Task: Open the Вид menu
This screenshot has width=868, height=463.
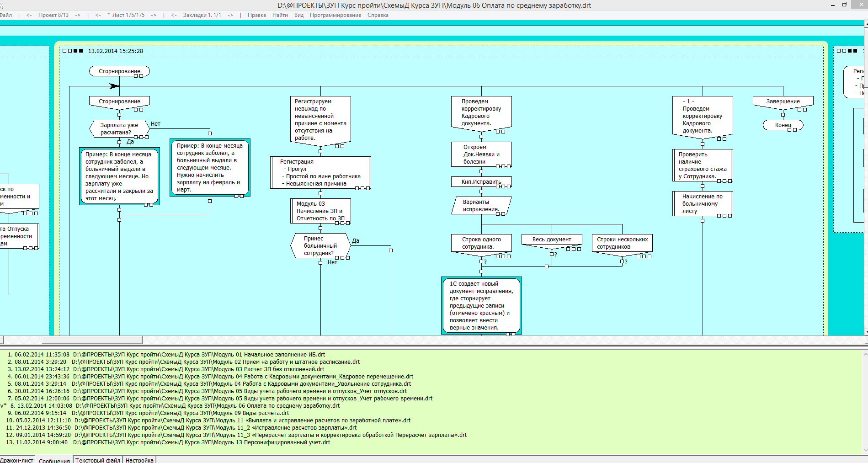Action: (x=299, y=15)
